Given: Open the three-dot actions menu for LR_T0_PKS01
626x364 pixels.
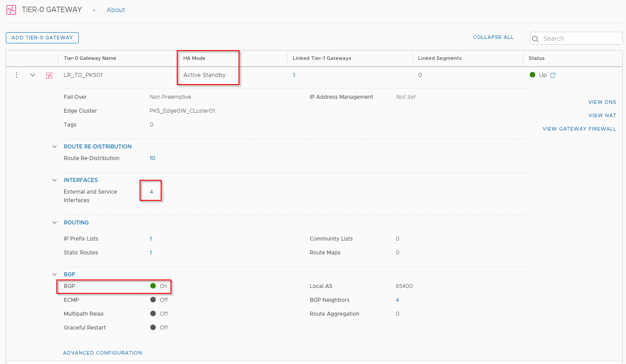Looking at the screenshot, I should (x=17, y=75).
